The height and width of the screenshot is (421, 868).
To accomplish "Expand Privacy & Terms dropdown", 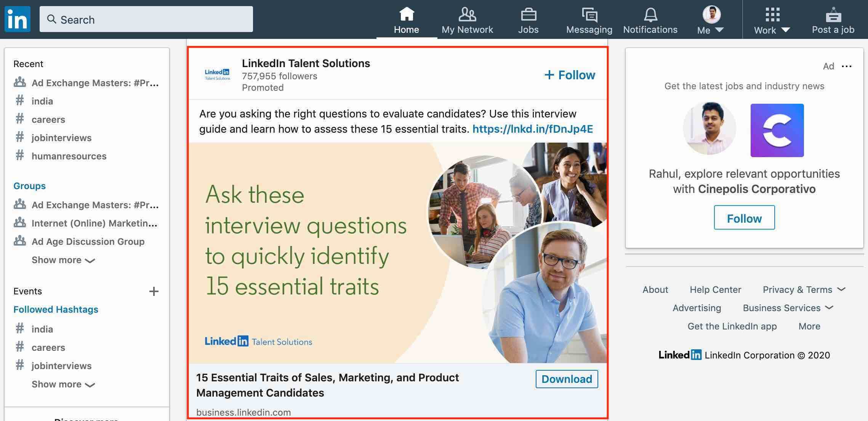I will [x=804, y=289].
